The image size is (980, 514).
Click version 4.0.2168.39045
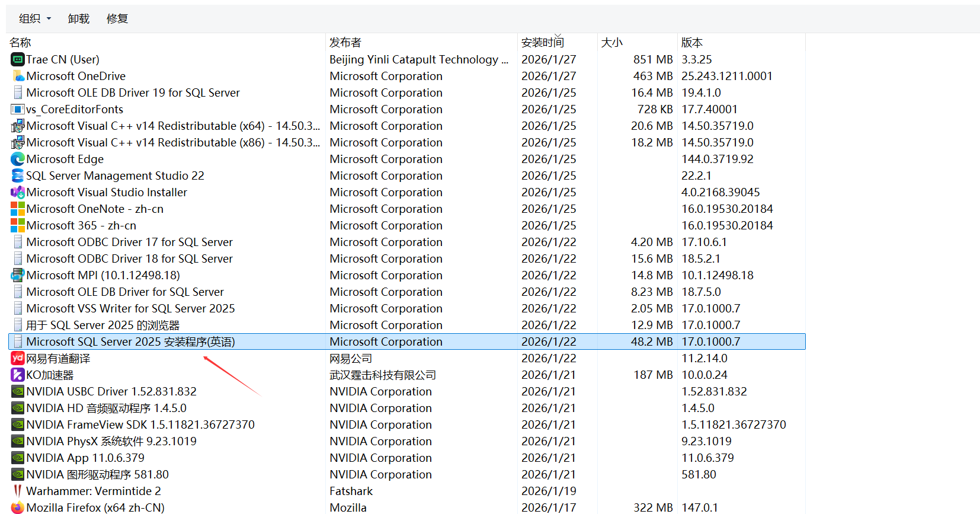pyautogui.click(x=720, y=192)
